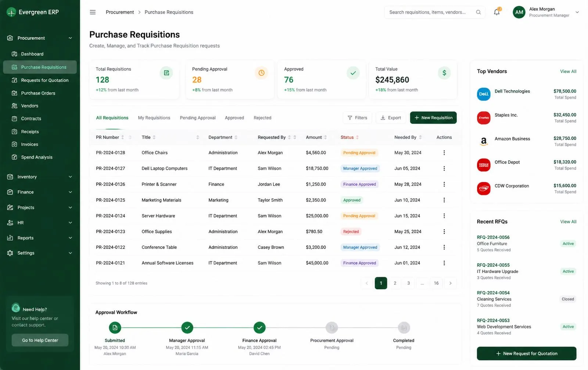Click the Dell Technologies vendor logo
The height and width of the screenshot is (370, 588).
coord(484,94)
